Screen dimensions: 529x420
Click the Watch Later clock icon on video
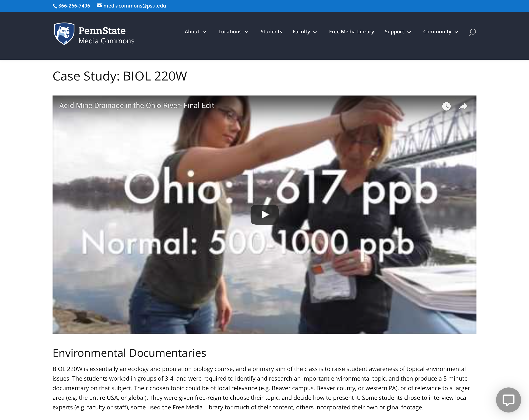(446, 106)
